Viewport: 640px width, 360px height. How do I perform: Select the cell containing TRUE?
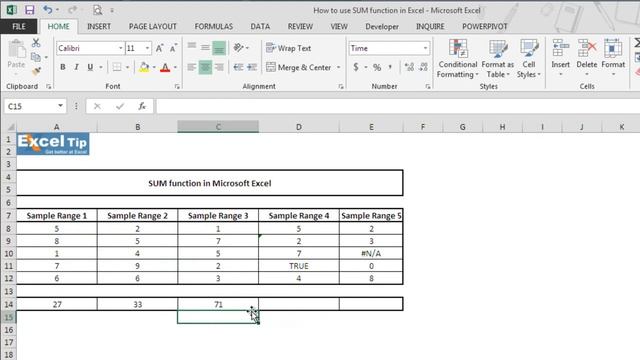pyautogui.click(x=299, y=266)
